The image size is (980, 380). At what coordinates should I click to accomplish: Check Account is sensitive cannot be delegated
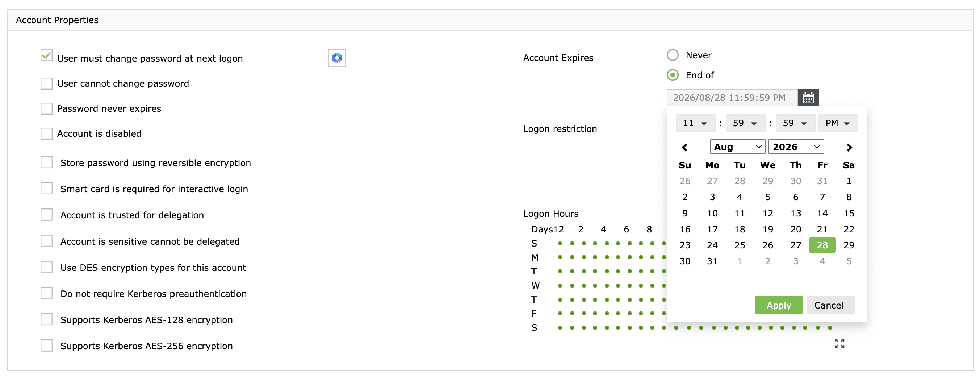(x=46, y=241)
